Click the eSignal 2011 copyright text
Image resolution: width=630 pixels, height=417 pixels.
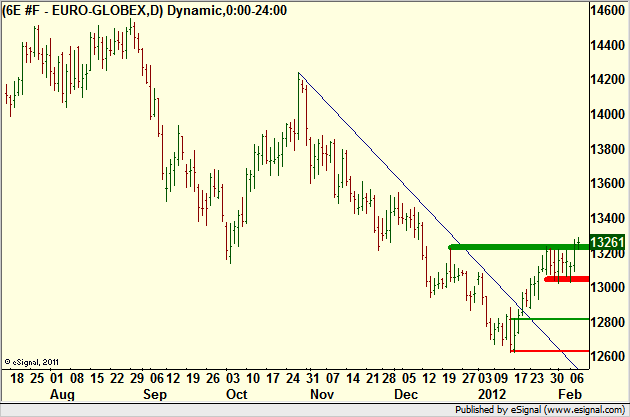coord(33,362)
